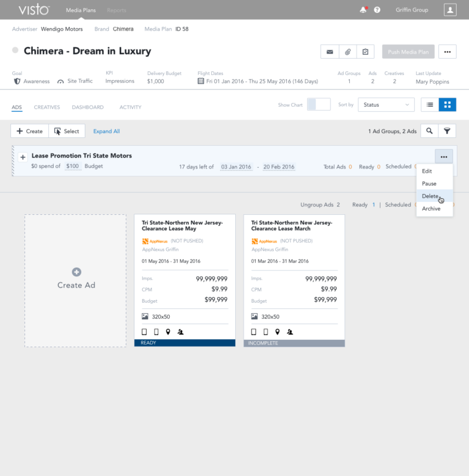Open the Media Plans nav tab
The width and height of the screenshot is (469, 476).
click(x=81, y=10)
